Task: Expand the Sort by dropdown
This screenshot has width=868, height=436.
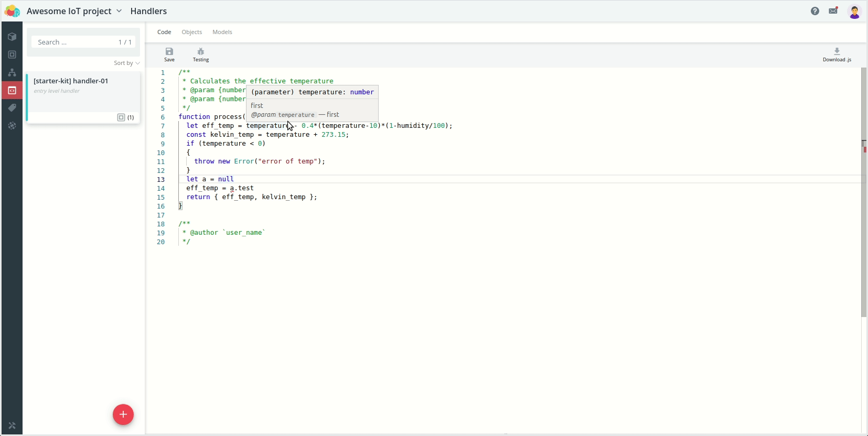Action: click(127, 63)
